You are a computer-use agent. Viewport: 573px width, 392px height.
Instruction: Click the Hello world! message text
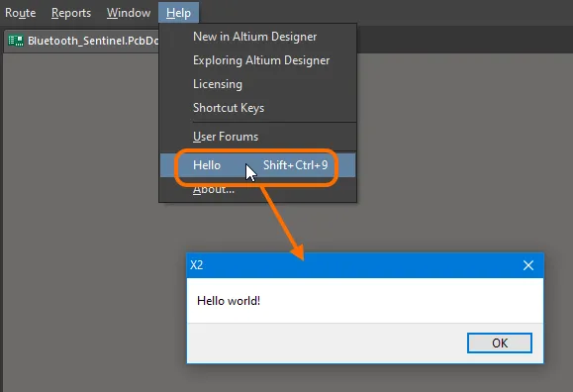click(229, 301)
